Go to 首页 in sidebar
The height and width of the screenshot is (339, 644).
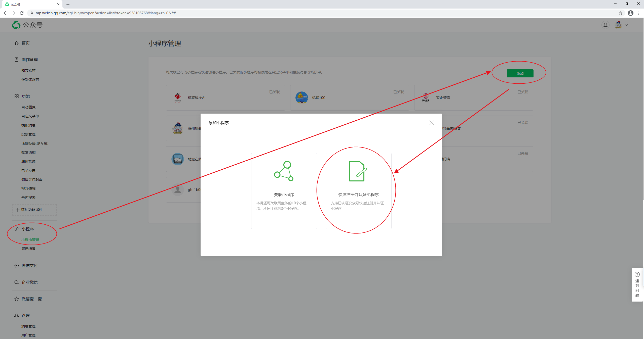25,43
